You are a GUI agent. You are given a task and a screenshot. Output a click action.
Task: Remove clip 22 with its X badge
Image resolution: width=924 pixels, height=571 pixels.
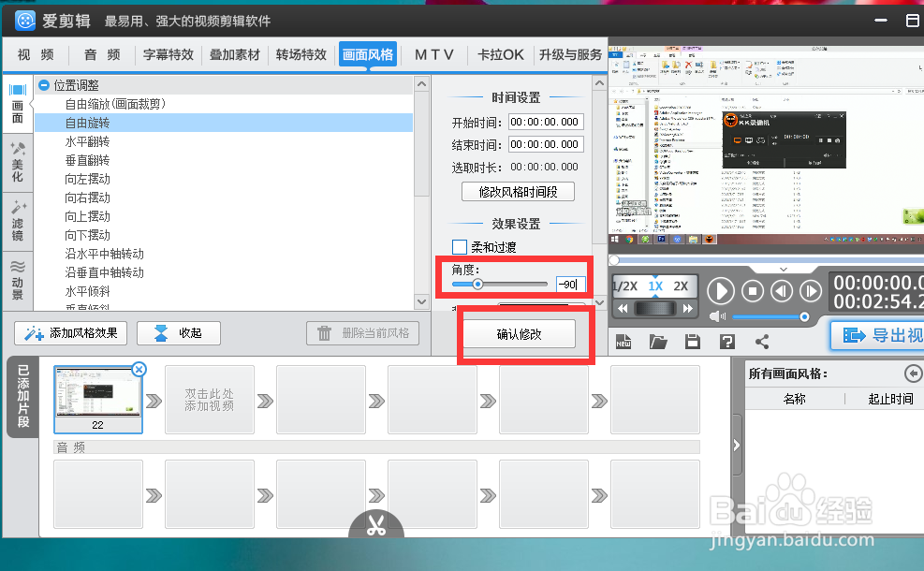[139, 370]
